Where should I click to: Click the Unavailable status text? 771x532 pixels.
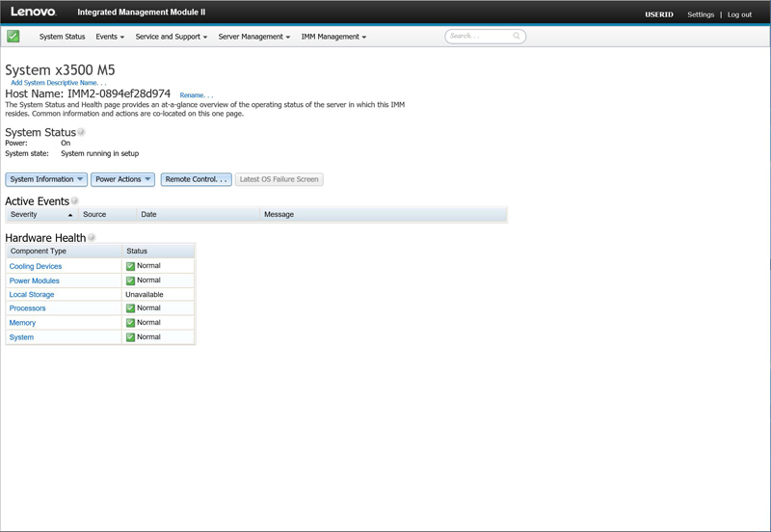click(144, 295)
